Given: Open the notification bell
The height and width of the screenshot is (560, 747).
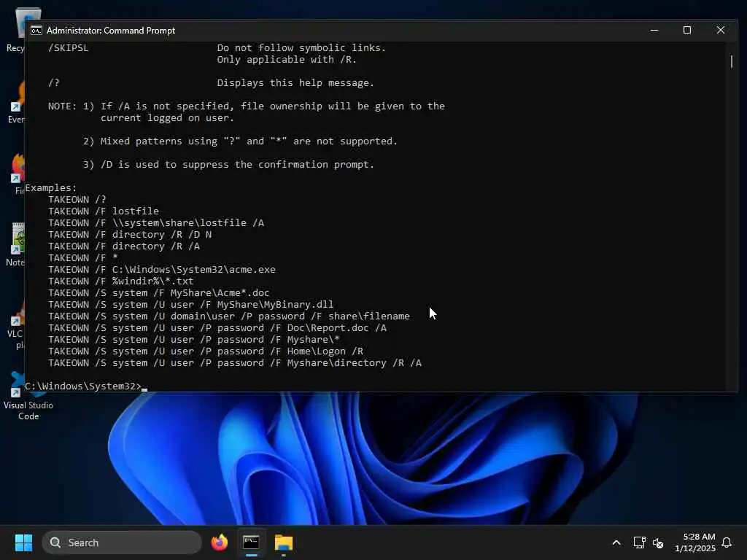Looking at the screenshot, I should 727,542.
